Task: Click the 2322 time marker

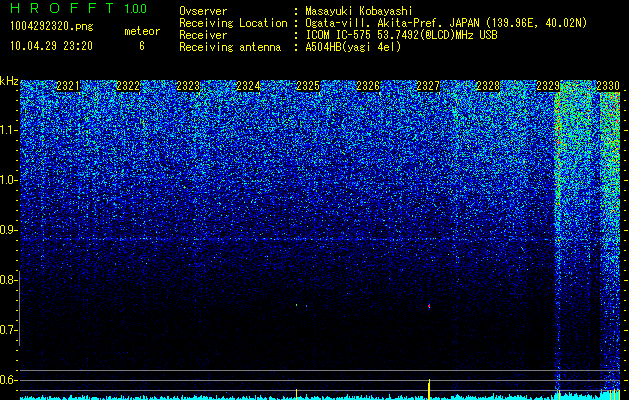Action: (128, 86)
